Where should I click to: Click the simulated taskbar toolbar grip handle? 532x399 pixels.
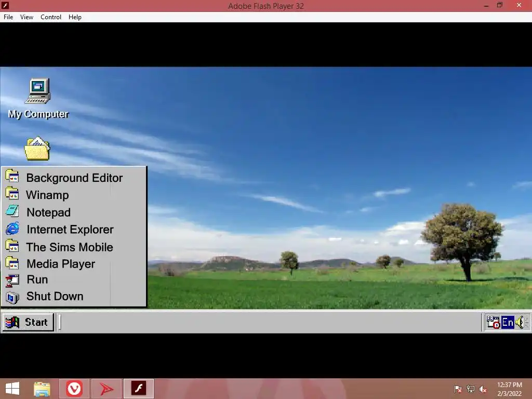coord(59,322)
